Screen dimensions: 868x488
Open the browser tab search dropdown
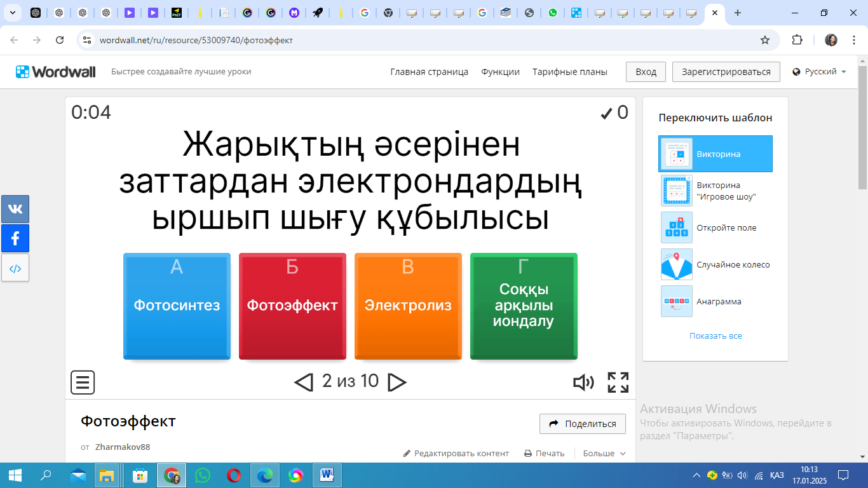[x=12, y=13]
